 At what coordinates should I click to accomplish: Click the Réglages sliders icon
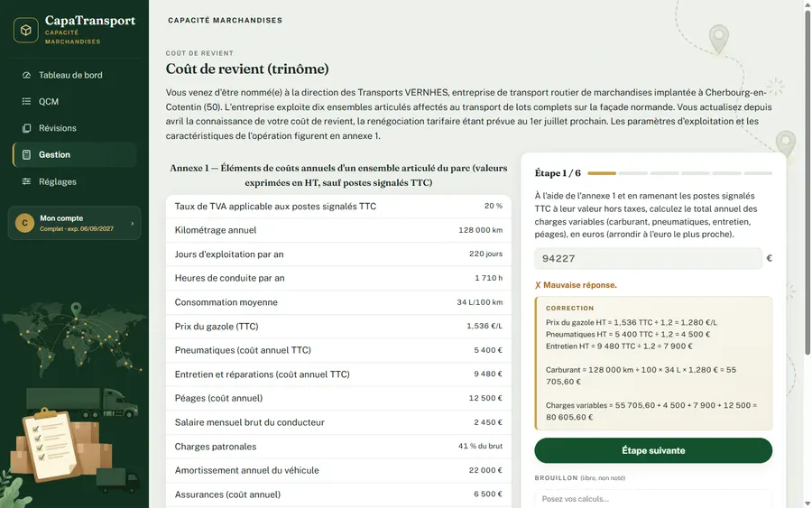point(26,181)
